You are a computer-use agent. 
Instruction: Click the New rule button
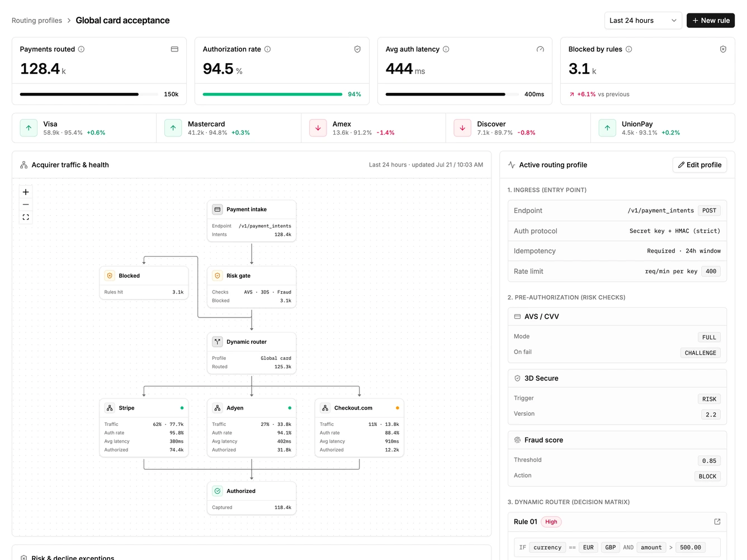pyautogui.click(x=711, y=20)
